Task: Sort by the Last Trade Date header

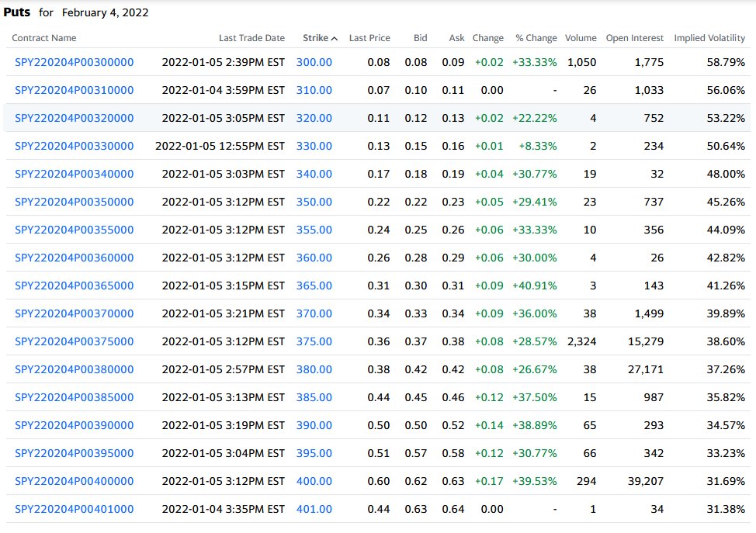Action: pyautogui.click(x=251, y=38)
